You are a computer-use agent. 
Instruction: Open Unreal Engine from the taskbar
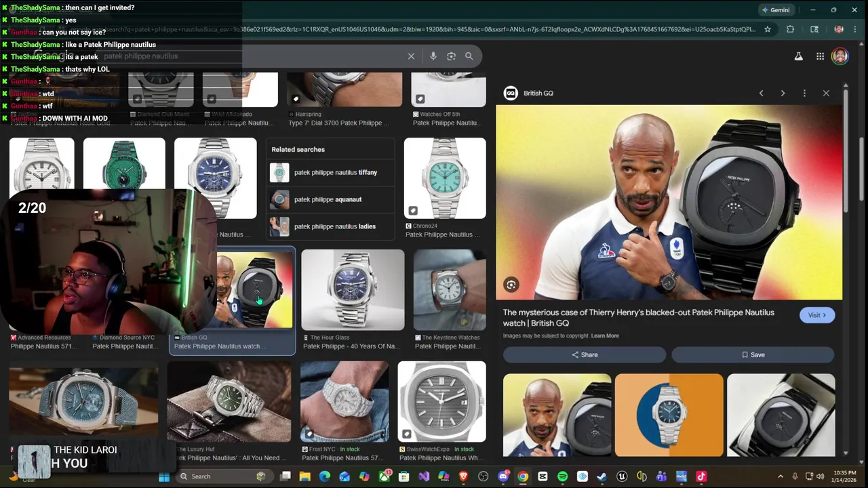(x=622, y=476)
